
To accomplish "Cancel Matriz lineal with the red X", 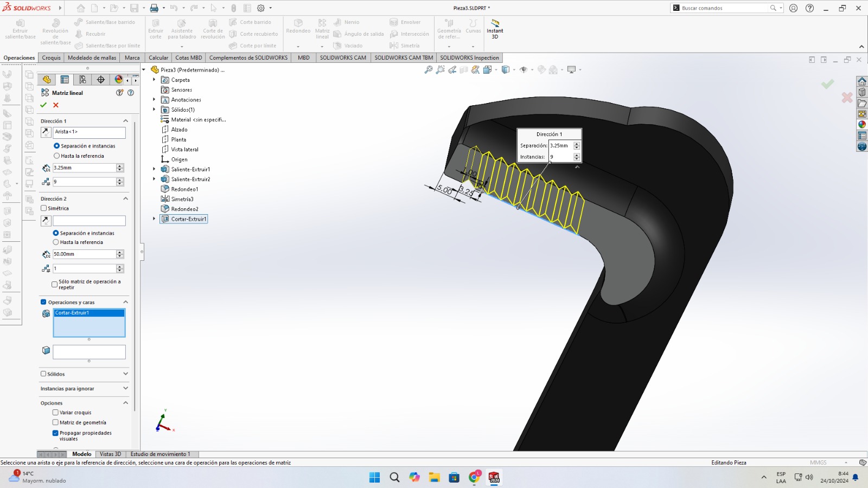I will 56,105.
